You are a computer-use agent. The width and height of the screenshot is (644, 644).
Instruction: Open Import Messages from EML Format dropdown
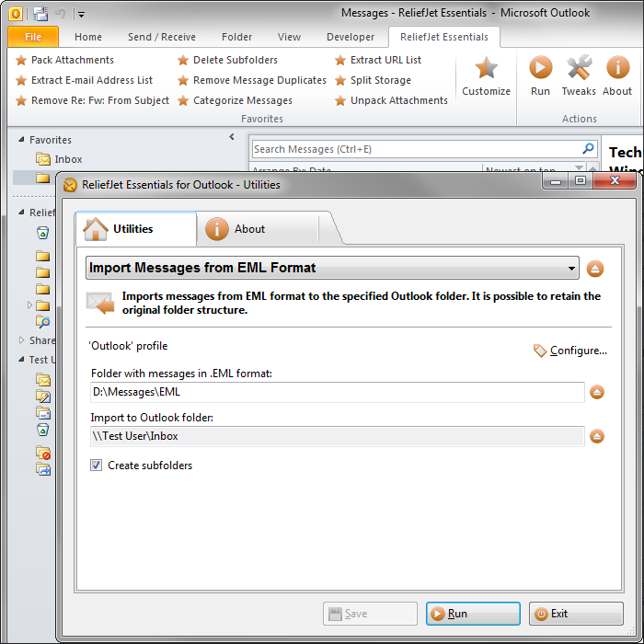332,268
